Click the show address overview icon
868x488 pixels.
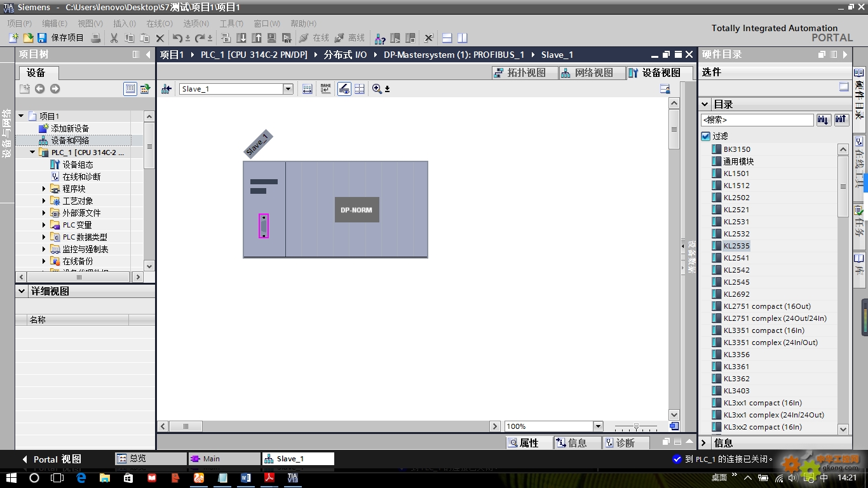click(x=308, y=89)
